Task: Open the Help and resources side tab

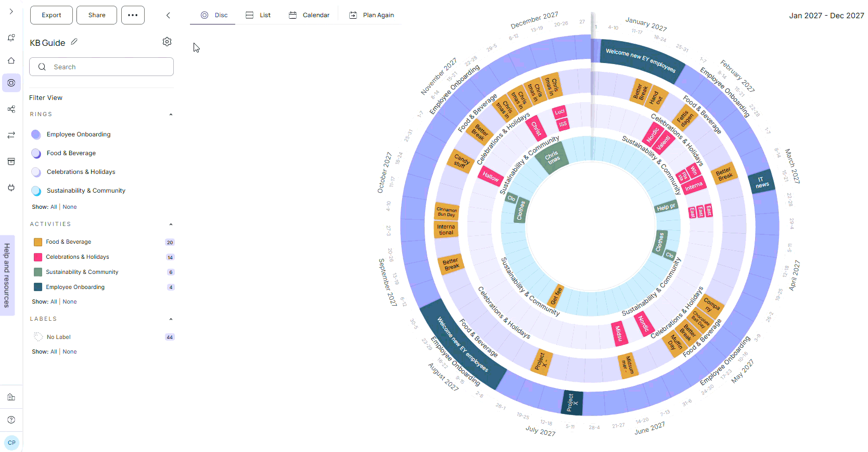Action: 7,275
